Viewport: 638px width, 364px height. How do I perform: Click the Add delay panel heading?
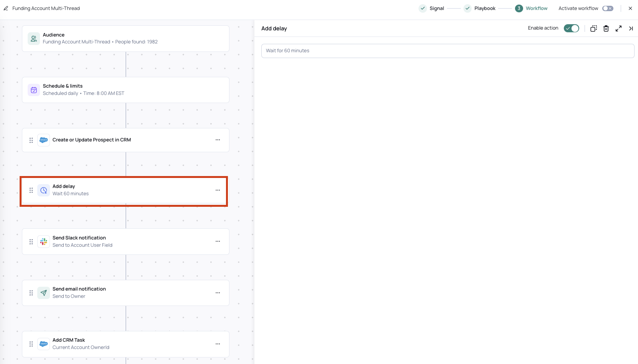click(274, 28)
